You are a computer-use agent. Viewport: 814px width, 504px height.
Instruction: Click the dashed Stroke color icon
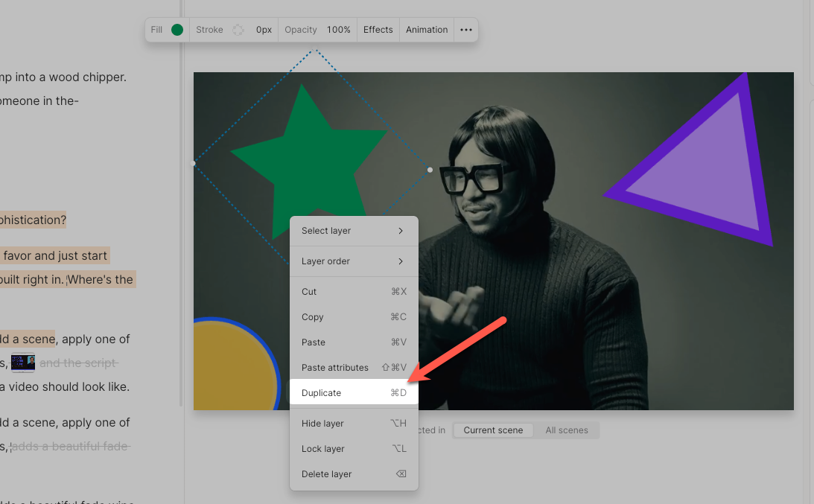coord(240,29)
